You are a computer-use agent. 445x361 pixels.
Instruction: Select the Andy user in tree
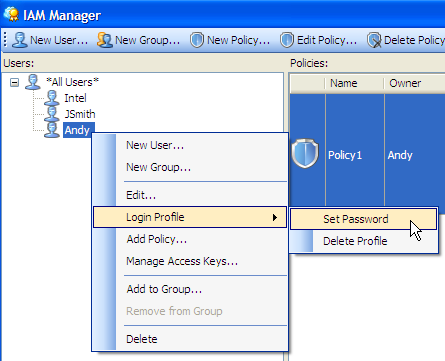pyautogui.click(x=77, y=130)
